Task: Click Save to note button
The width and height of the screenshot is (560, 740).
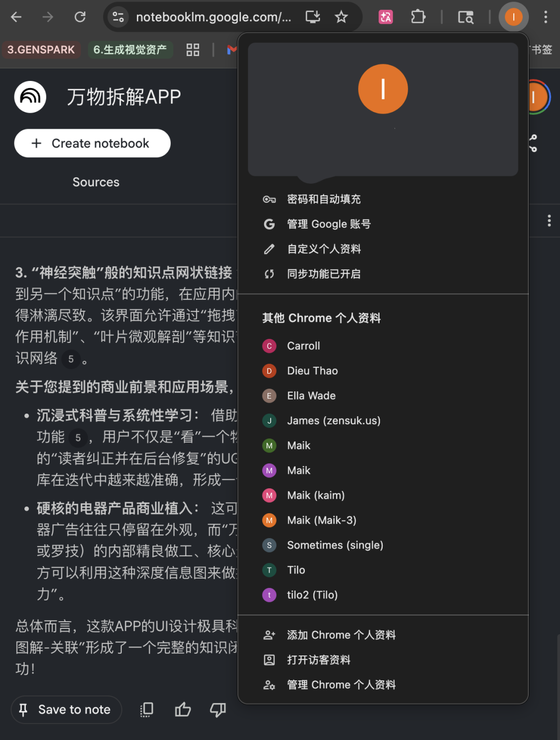Action: (x=66, y=709)
